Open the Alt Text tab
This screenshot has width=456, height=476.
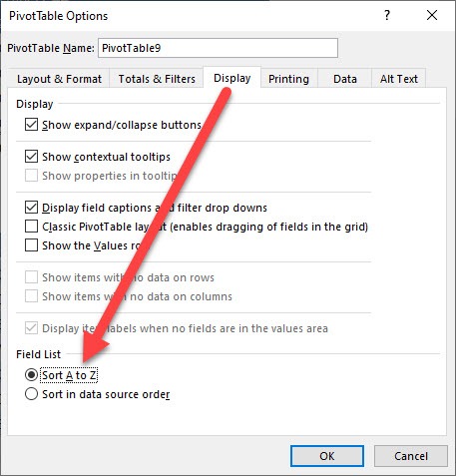(399, 79)
